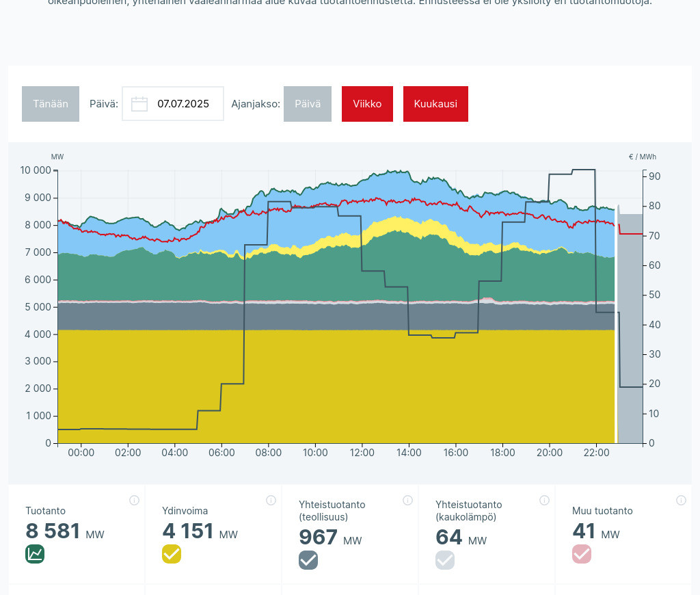This screenshot has width=700, height=595.
Task: Select the Viikko time period
Action: coord(367,104)
